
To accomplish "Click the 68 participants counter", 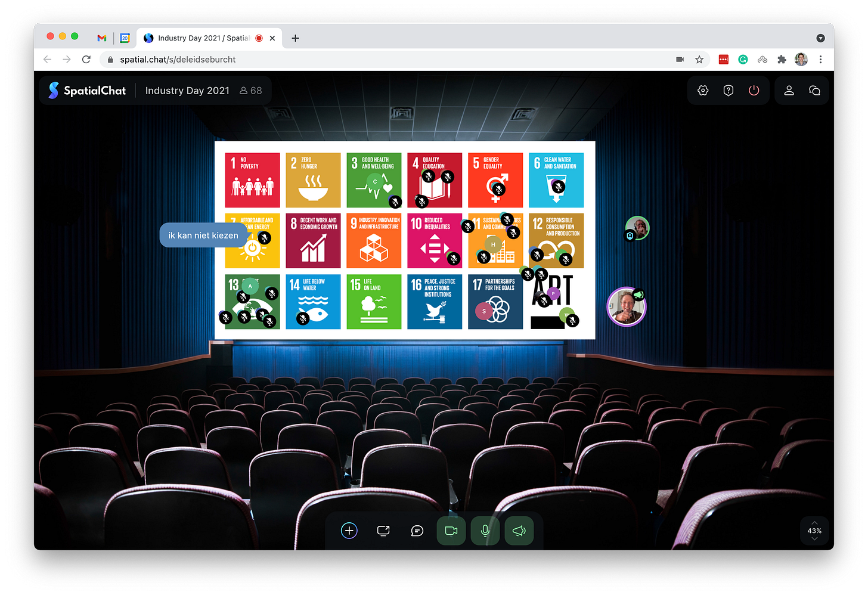I will point(251,91).
